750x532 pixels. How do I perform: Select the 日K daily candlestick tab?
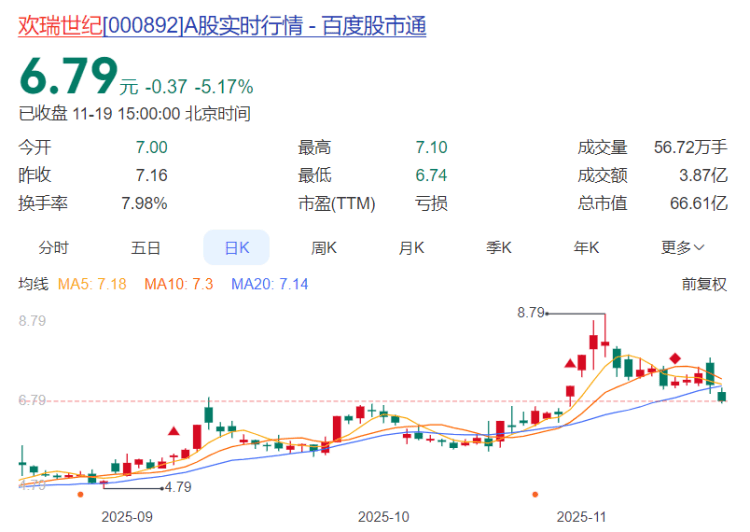point(236,247)
